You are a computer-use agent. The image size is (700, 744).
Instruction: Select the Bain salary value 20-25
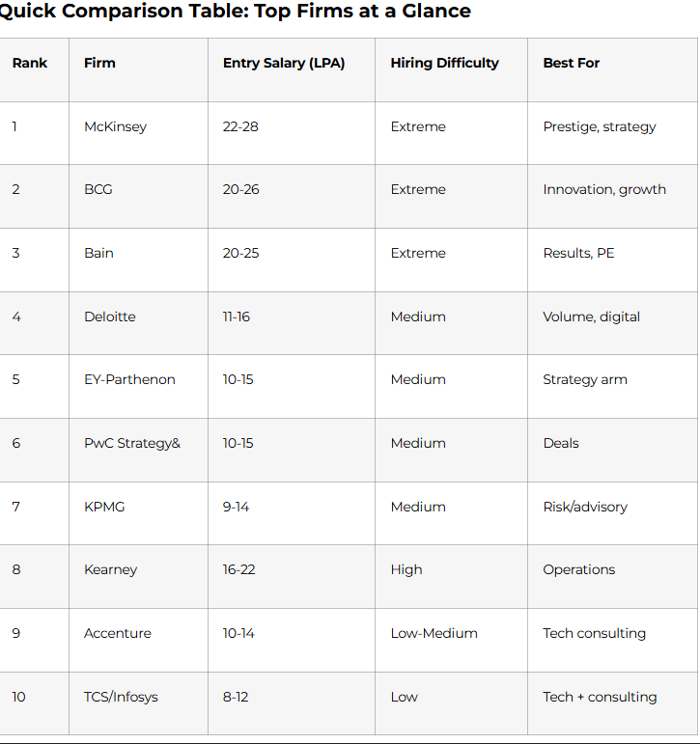tap(240, 253)
